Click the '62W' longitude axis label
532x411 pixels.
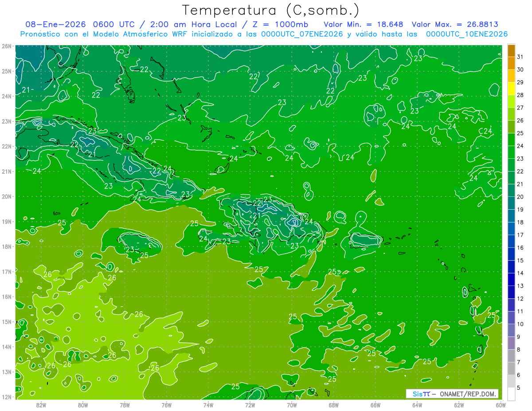click(459, 404)
